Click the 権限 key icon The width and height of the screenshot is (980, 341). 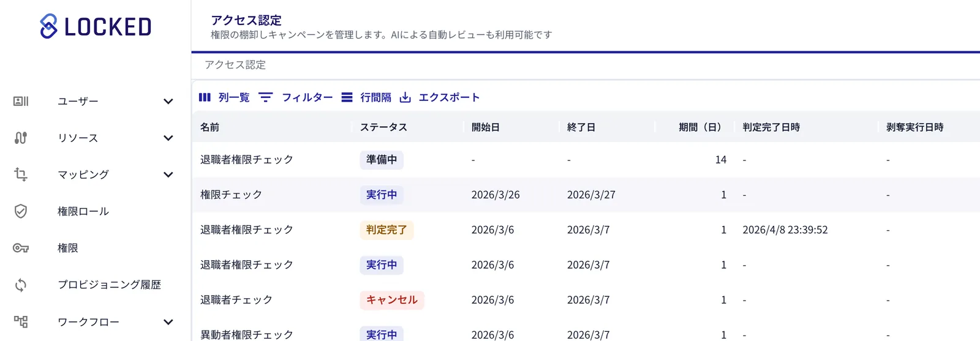pos(21,248)
